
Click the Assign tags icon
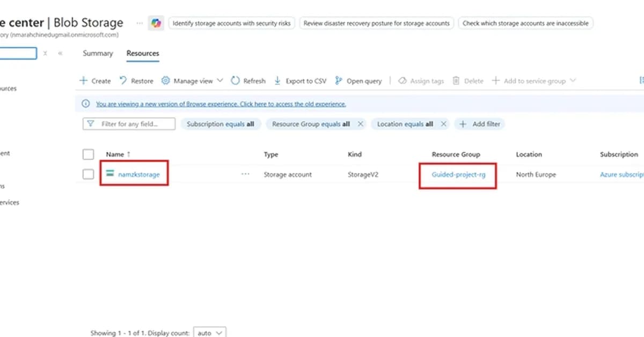(x=402, y=80)
